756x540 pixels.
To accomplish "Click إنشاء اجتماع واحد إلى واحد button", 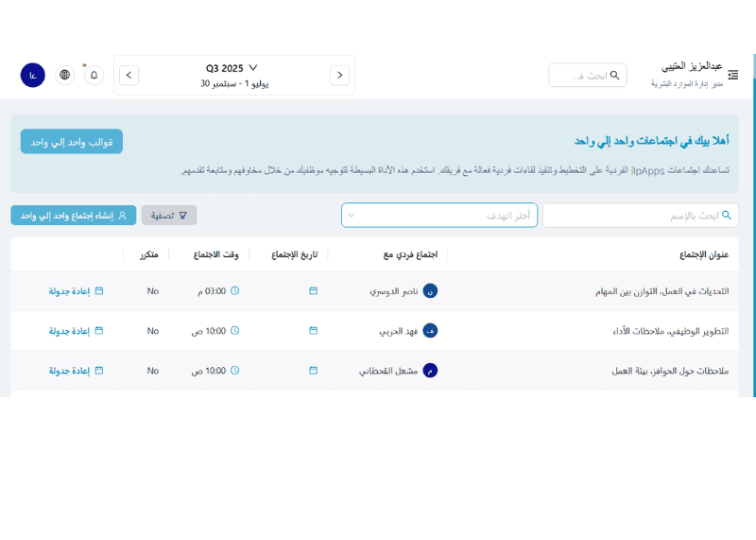I will click(x=74, y=216).
